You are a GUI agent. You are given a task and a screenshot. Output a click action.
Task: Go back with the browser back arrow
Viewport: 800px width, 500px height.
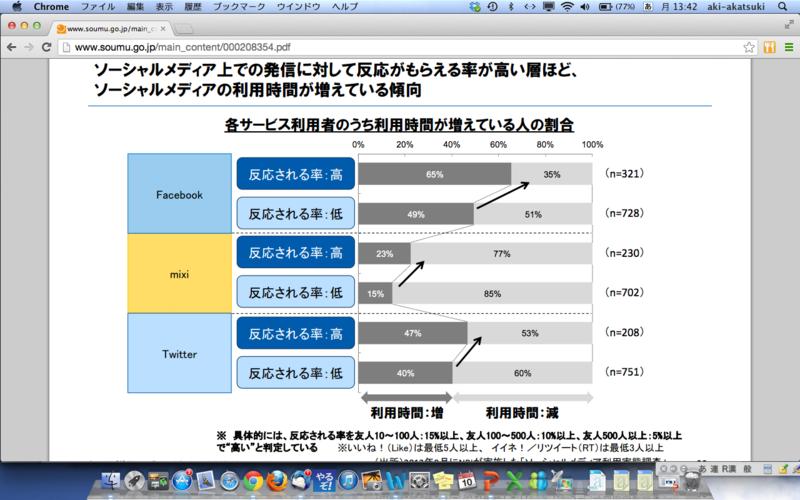[x=11, y=47]
